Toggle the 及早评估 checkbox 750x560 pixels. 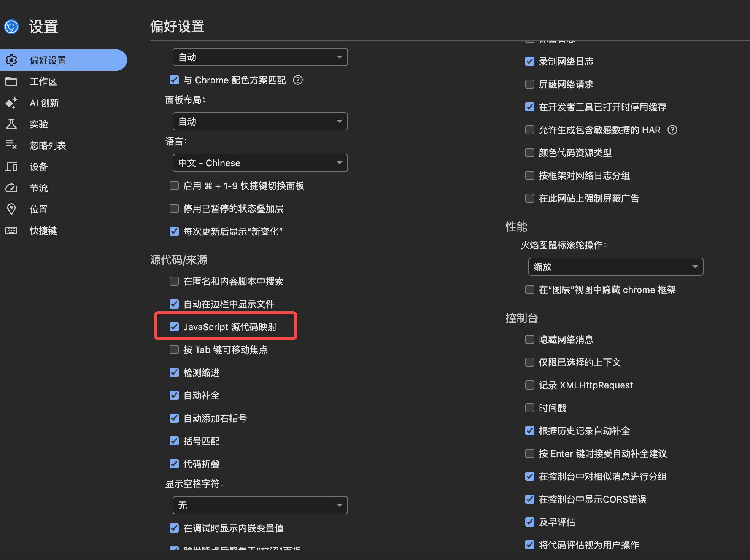coord(530,522)
